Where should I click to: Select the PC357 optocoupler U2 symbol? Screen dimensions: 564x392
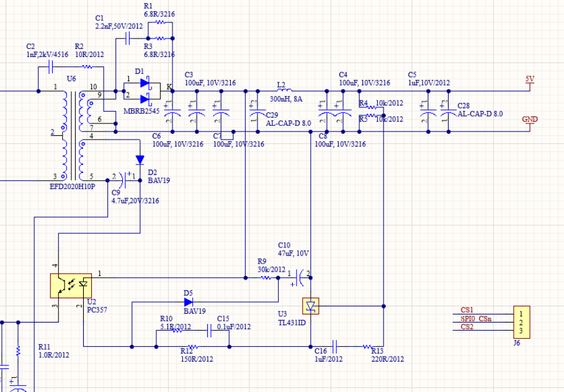point(71,285)
